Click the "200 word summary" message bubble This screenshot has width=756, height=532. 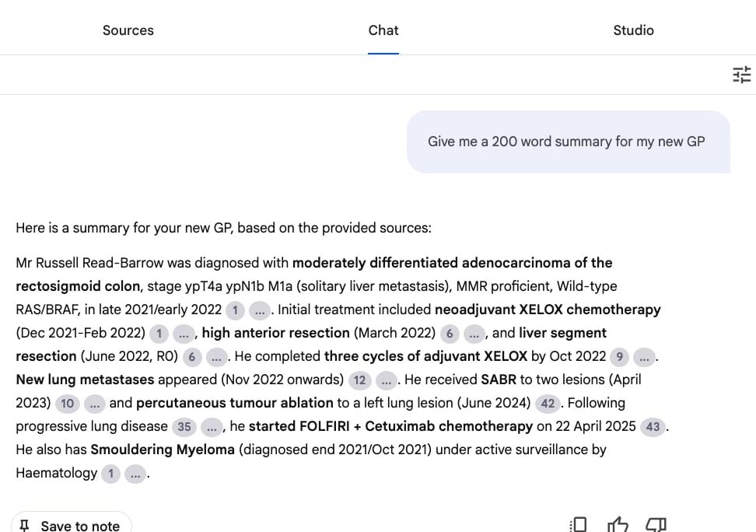coord(567,142)
